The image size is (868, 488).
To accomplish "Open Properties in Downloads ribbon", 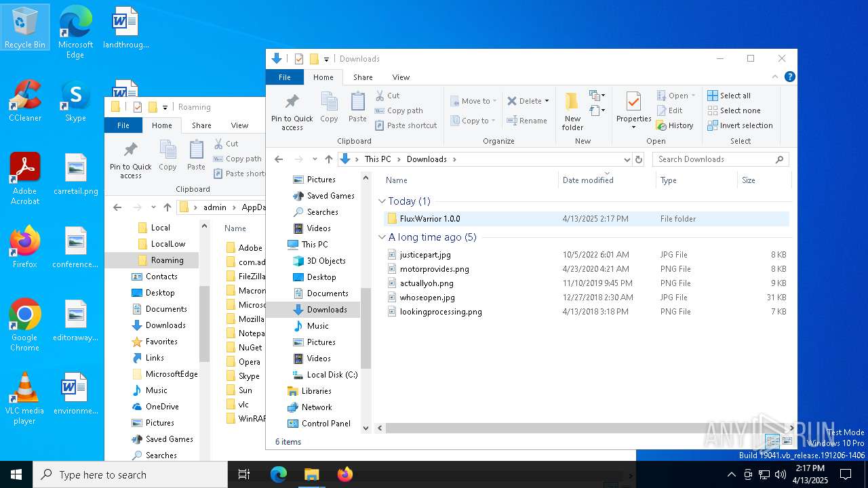I will point(633,112).
